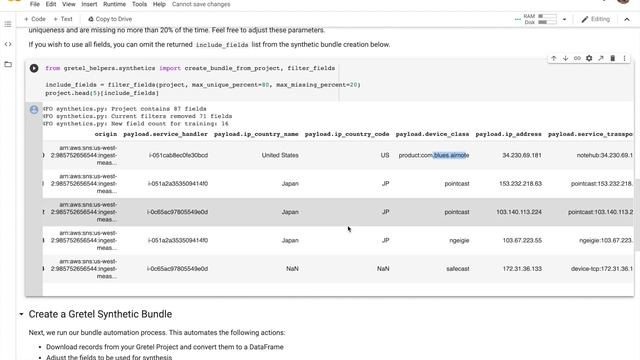Click i-051cab8ec0fe30bcd handler cell

click(x=178, y=155)
